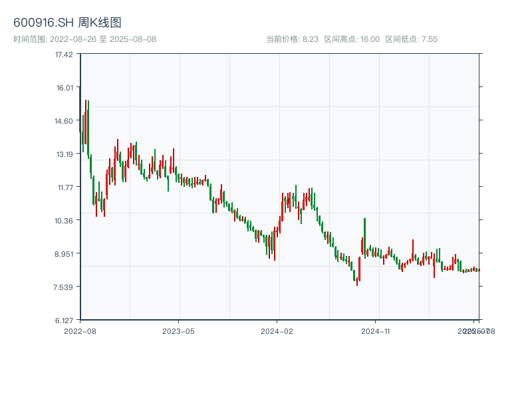Viewport: 532px width, 399px height.
Task: Click the 2024-11 x-axis date label
Action: click(376, 331)
